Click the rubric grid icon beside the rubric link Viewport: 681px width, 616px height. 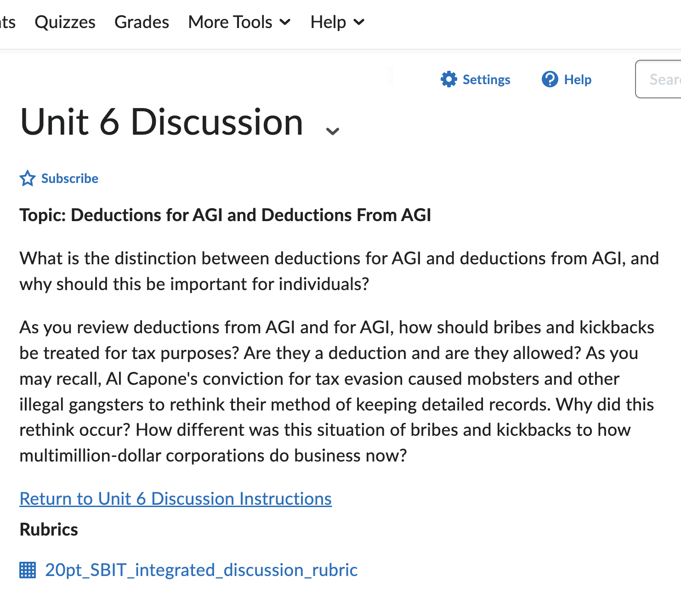pos(28,570)
